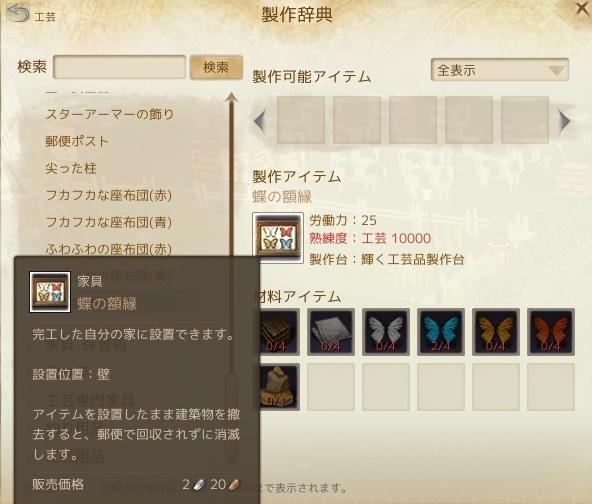The image size is (592, 504).
Task: Open the 全表示 filter dropdown
Action: coord(500,70)
